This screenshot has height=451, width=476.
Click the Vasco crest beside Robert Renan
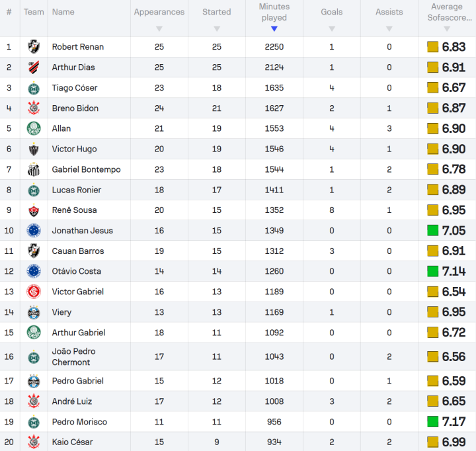pos(34,47)
